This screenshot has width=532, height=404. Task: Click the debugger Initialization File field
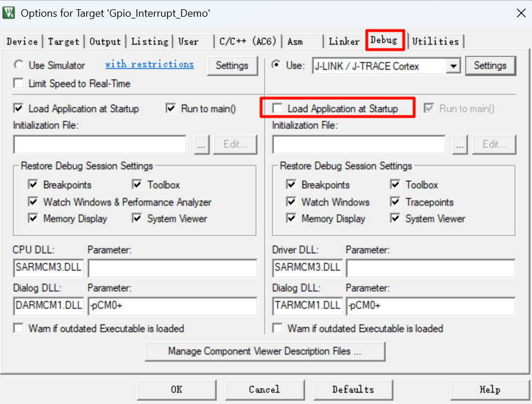[x=359, y=144]
